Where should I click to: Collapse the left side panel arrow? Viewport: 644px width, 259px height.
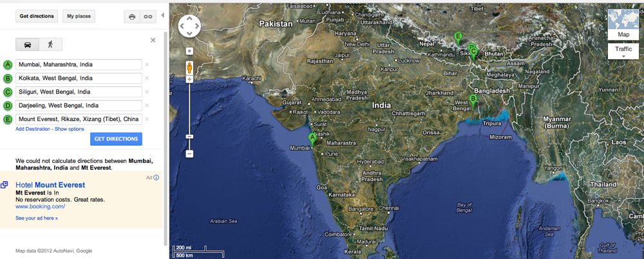tap(163, 15)
